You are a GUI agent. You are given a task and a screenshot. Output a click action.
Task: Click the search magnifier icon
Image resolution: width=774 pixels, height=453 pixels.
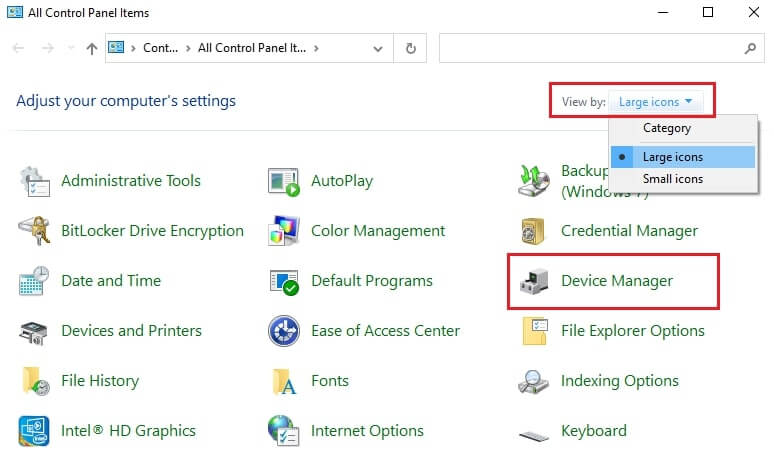(750, 48)
